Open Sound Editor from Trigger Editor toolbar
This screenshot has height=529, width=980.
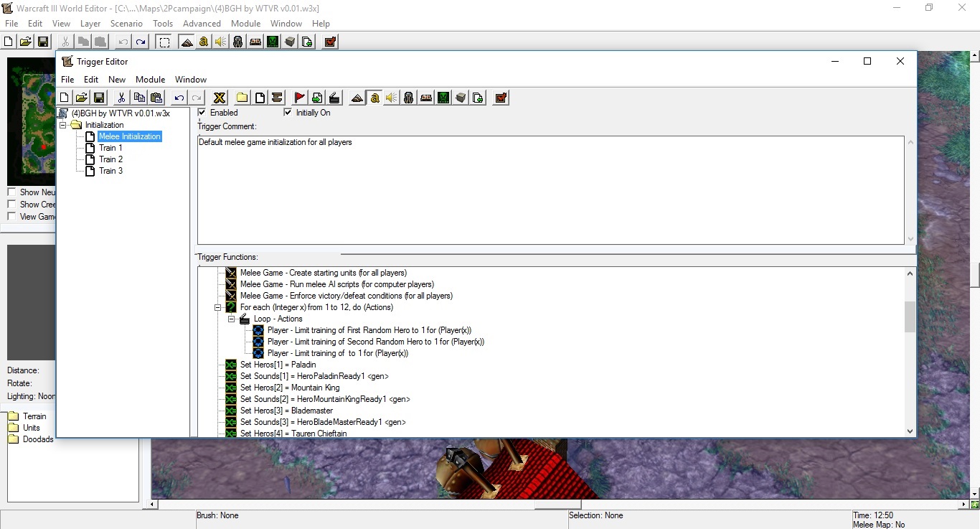coord(392,98)
